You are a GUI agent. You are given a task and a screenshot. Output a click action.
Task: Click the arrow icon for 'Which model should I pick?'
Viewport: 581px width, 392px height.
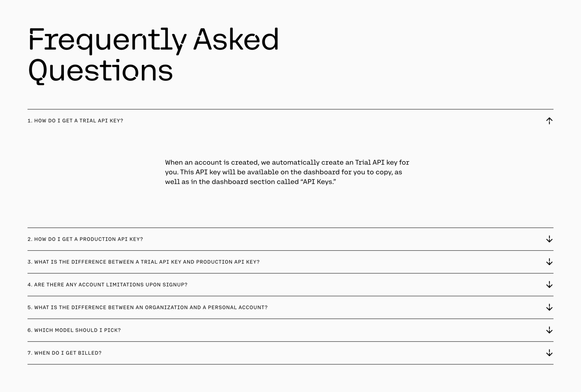549,330
